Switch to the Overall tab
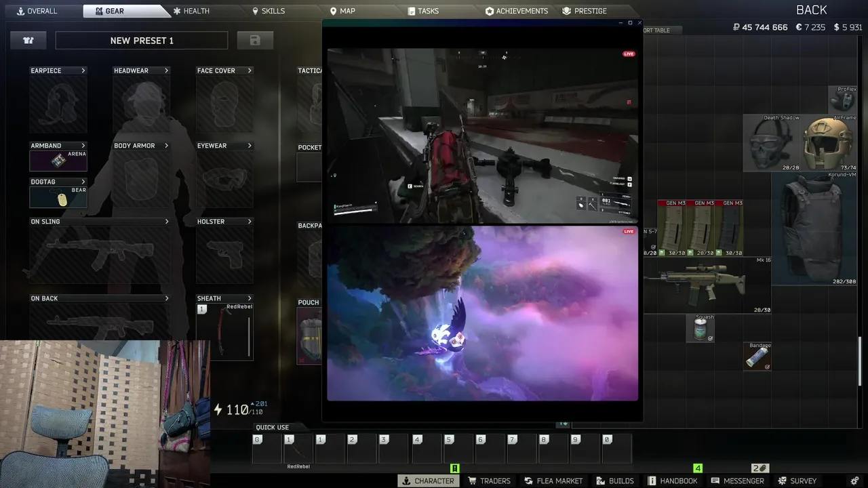This screenshot has height=488, width=868. coord(38,11)
